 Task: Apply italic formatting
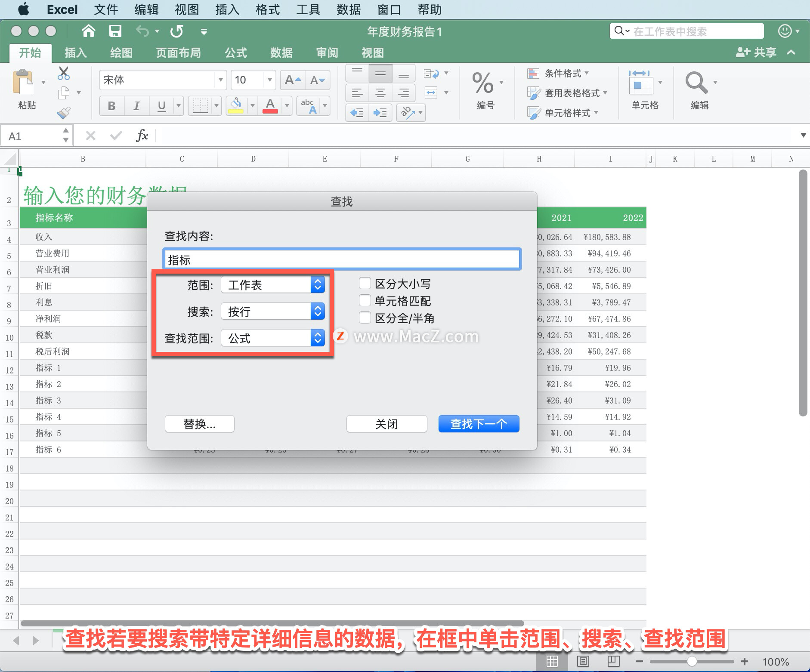(x=136, y=106)
